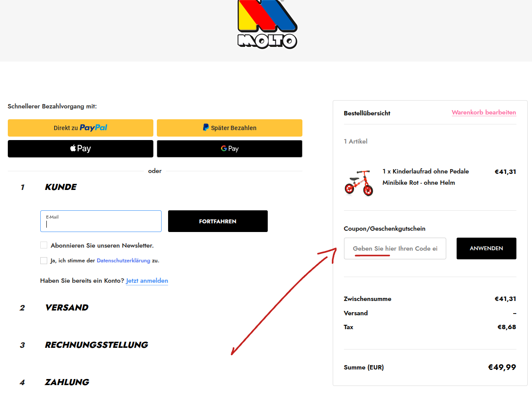532x402 pixels.
Task: Click the Zwischensumme label
Action: coord(367,299)
